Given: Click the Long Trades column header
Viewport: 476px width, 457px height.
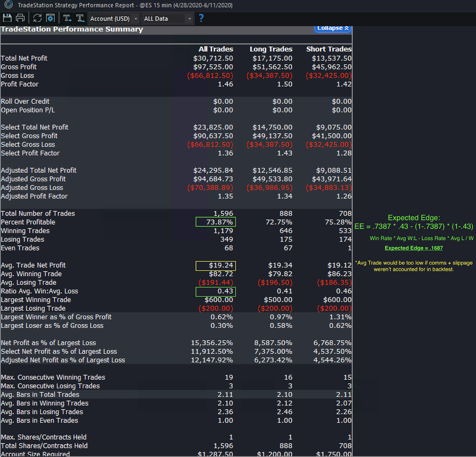Looking at the screenshot, I should (271, 49).
